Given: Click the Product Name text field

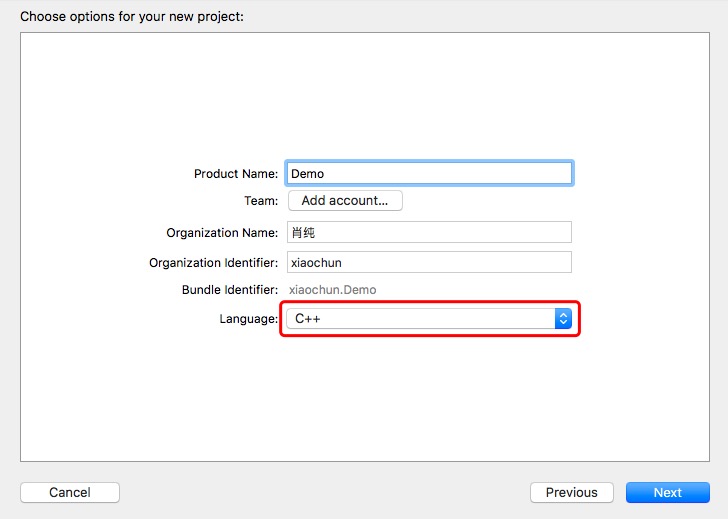Looking at the screenshot, I should point(429,173).
